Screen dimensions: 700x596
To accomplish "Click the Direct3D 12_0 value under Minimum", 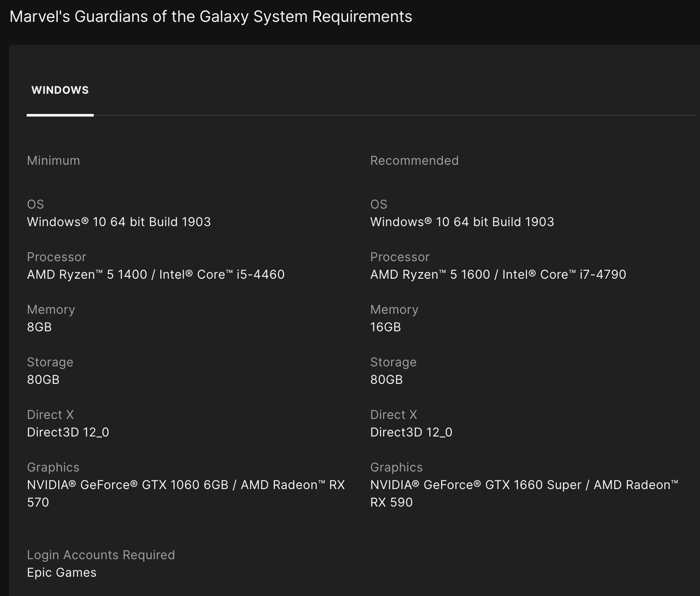I will 68,432.
